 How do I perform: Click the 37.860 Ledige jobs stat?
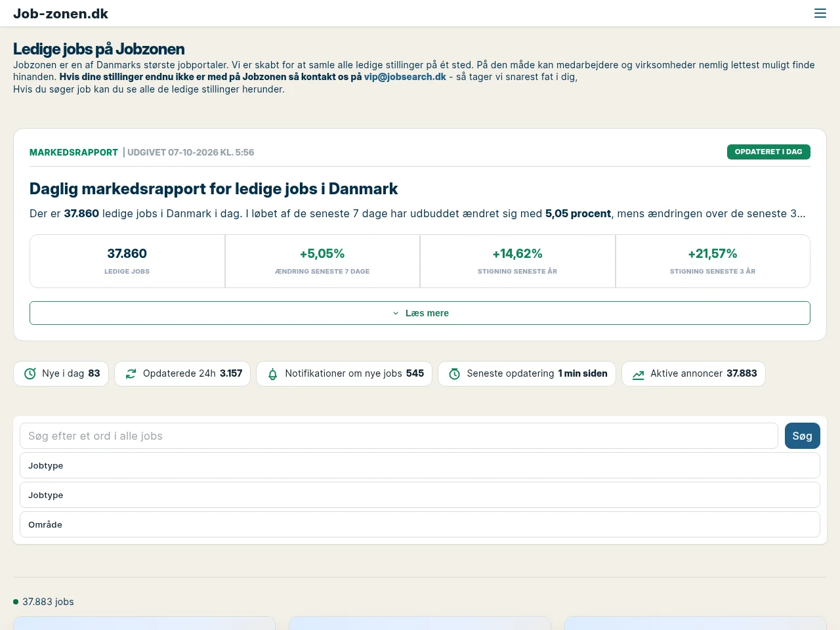point(127,261)
